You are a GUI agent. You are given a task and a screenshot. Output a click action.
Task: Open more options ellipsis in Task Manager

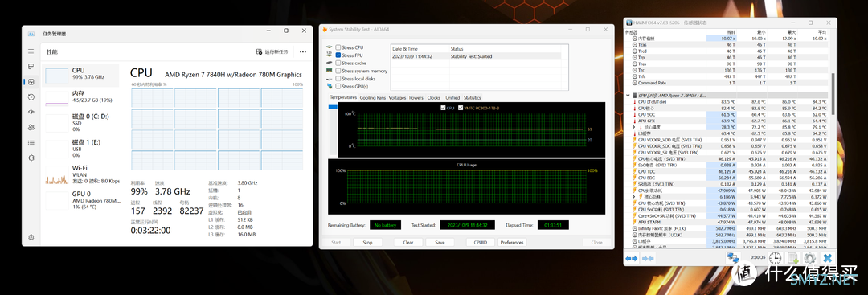[303, 51]
